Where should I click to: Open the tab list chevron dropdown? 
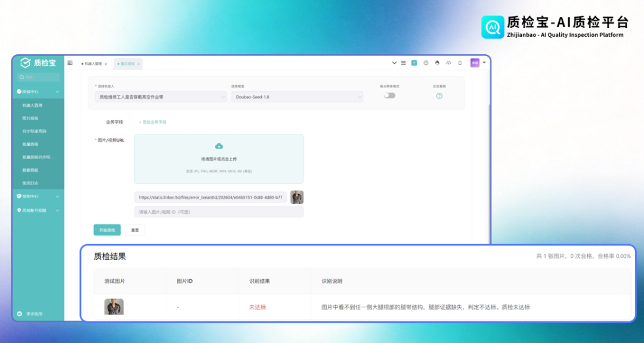tap(394, 63)
